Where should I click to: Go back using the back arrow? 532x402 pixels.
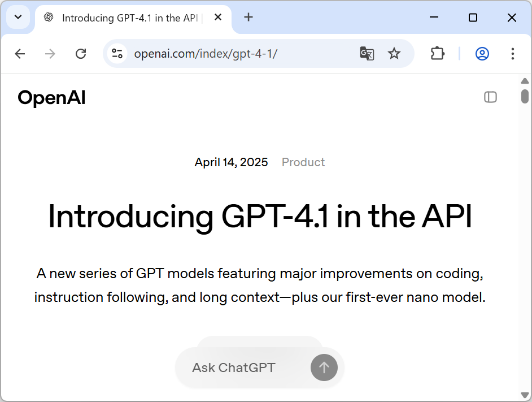20,53
